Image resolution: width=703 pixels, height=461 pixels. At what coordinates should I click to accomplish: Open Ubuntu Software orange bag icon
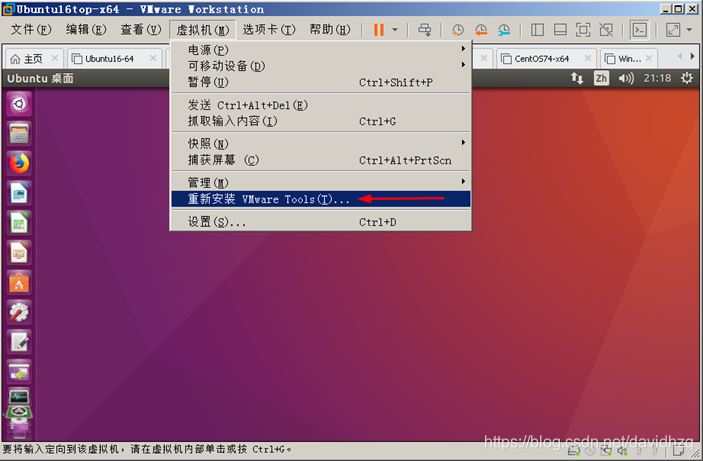tap(19, 283)
